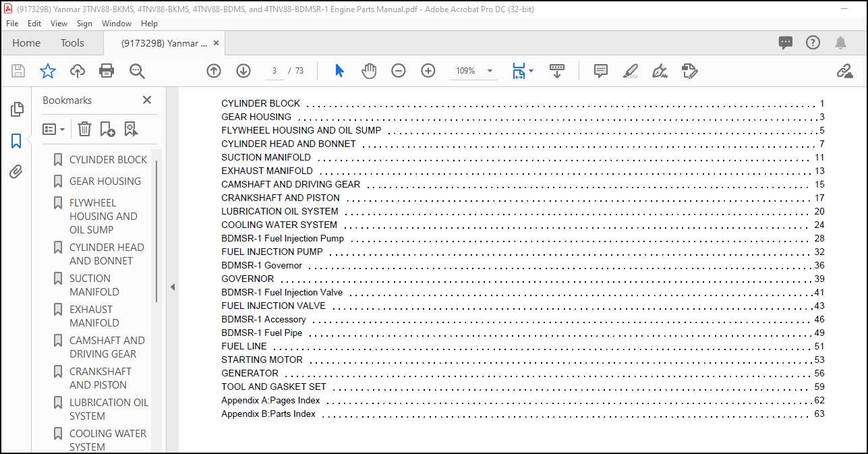Share a link to the file

[844, 71]
